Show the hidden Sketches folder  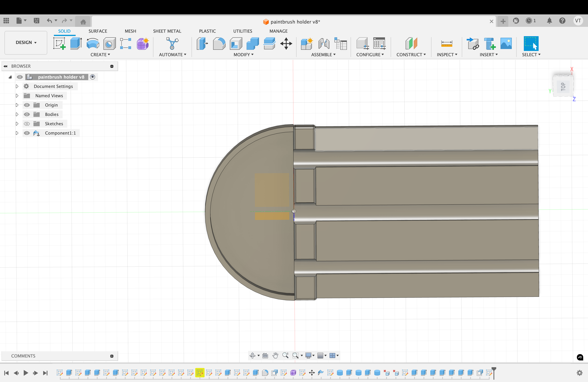pyautogui.click(x=27, y=124)
